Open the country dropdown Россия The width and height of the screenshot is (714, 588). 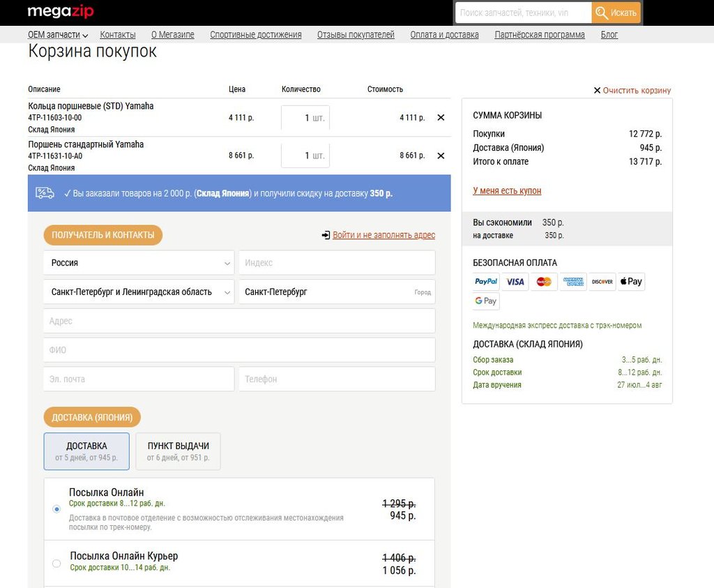point(139,263)
